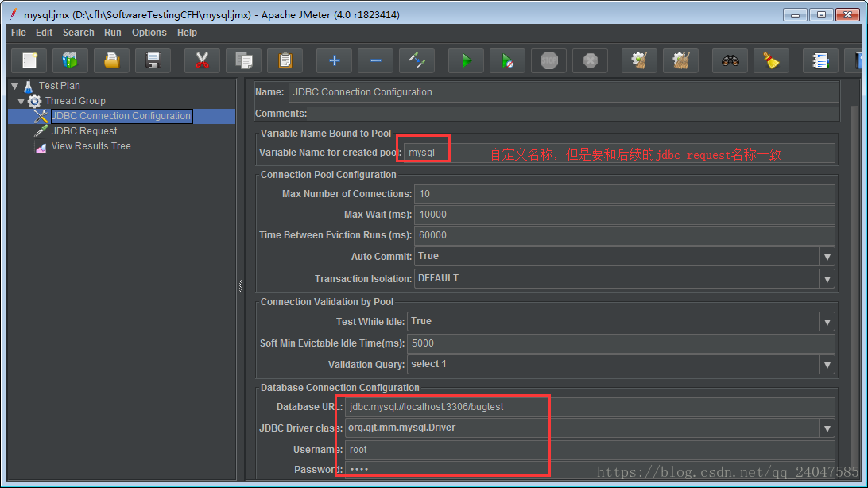Click Time Between Eviction Runs field
This screenshot has width=868, height=488.
coord(625,235)
